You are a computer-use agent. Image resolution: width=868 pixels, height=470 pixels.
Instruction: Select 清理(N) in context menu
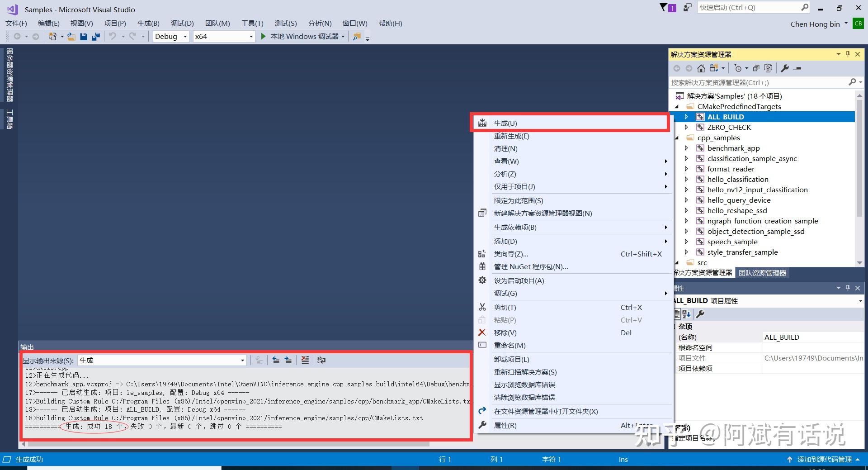[572, 149]
